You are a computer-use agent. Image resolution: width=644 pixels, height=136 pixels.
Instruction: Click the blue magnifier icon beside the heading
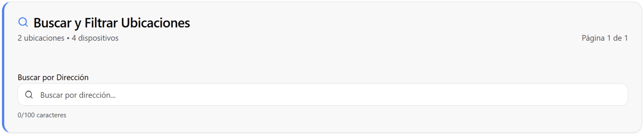23,22
